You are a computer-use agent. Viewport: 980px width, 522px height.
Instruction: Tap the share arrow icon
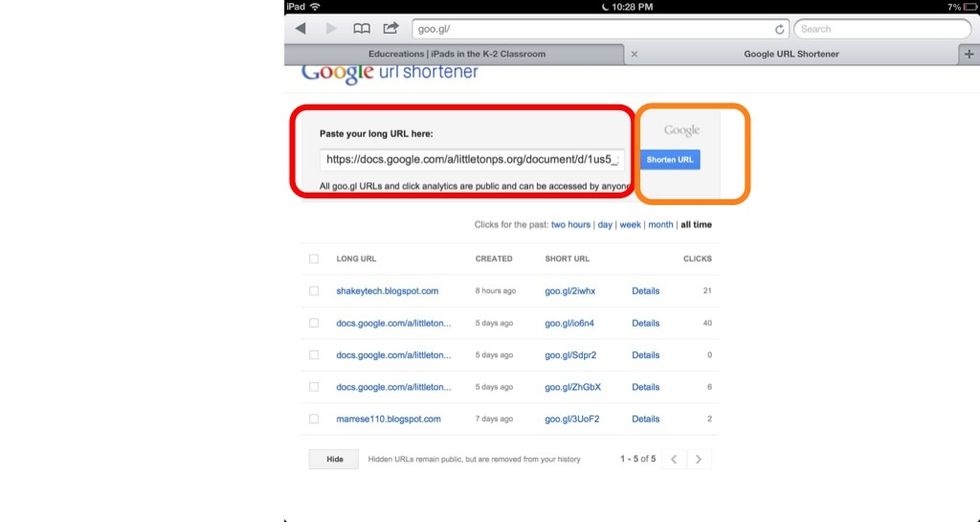(x=391, y=28)
